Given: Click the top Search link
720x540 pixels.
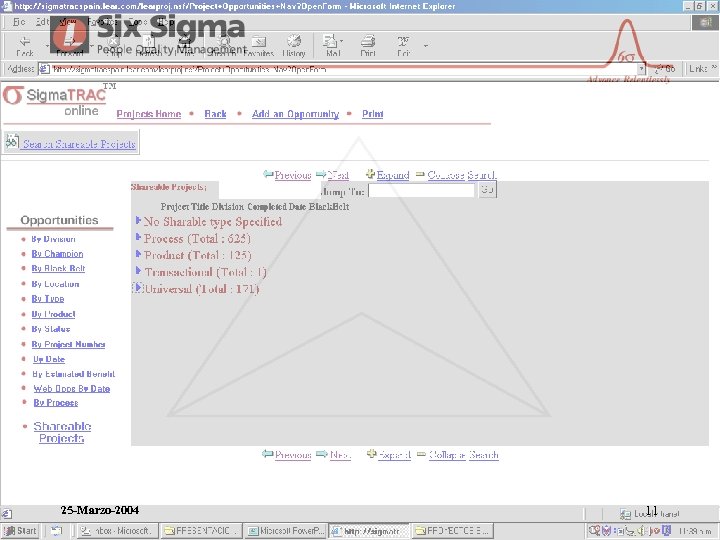Looking at the screenshot, I should tap(482, 175).
